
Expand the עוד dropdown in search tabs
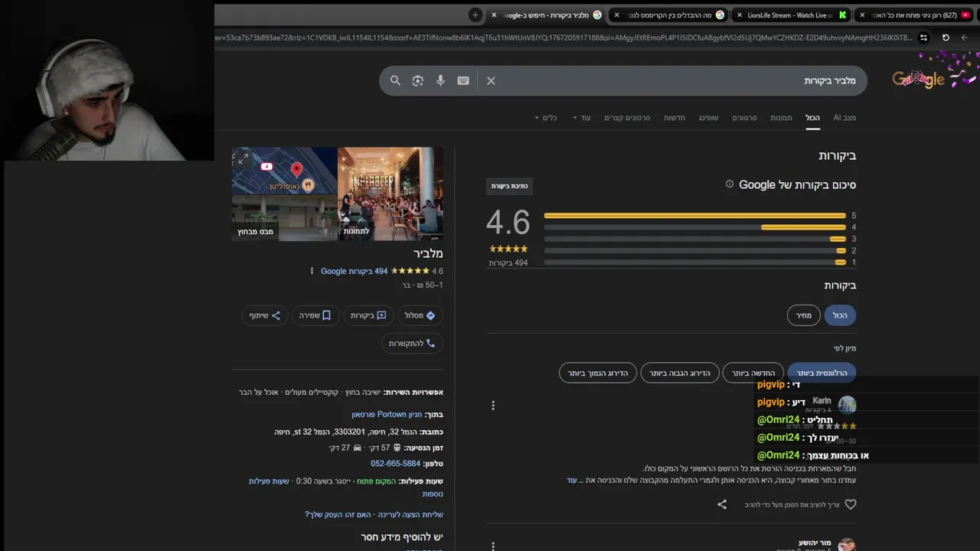[x=581, y=118]
